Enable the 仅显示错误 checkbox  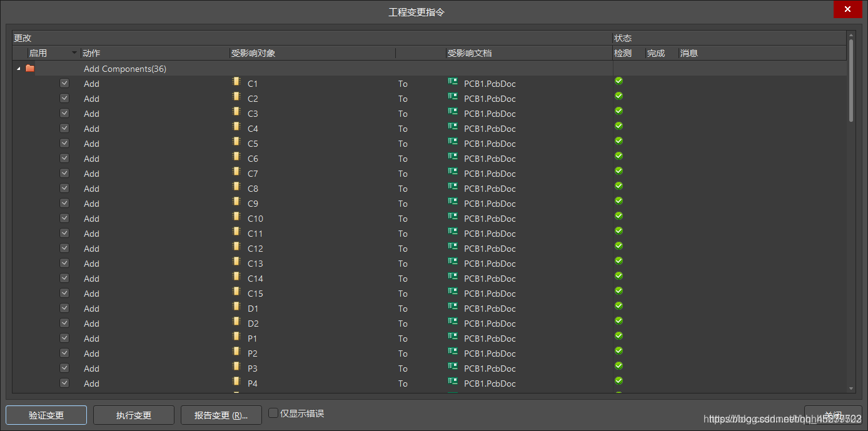[x=273, y=413]
